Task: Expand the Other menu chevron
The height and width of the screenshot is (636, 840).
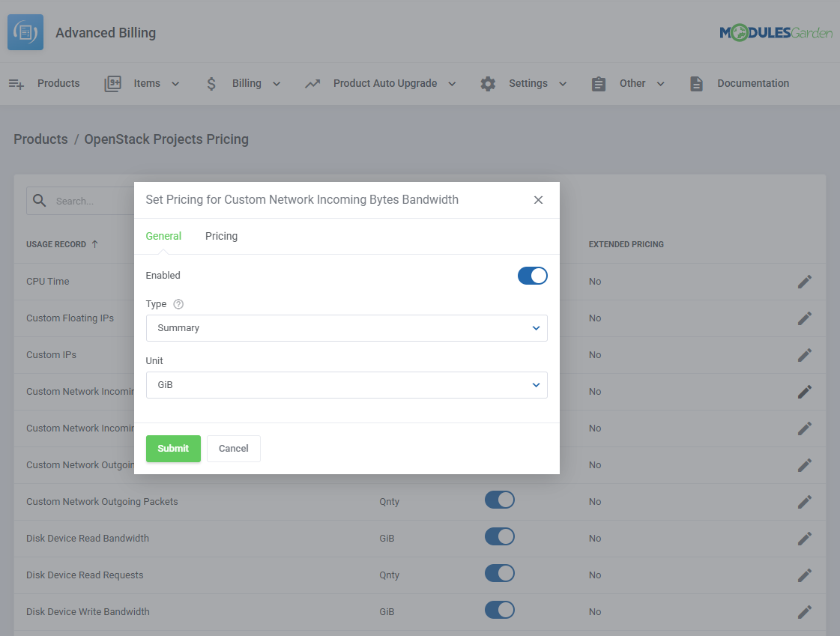Action: pyautogui.click(x=661, y=84)
